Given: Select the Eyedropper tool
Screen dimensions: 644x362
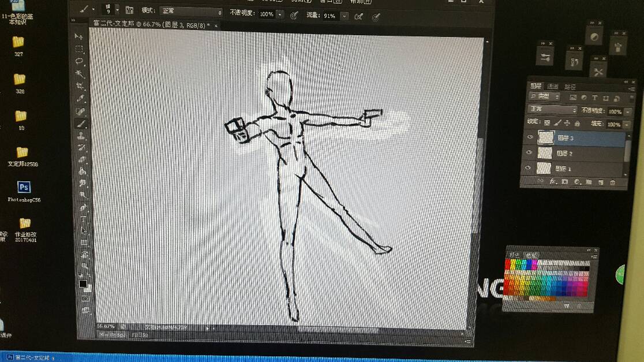Looking at the screenshot, I should [x=81, y=99].
